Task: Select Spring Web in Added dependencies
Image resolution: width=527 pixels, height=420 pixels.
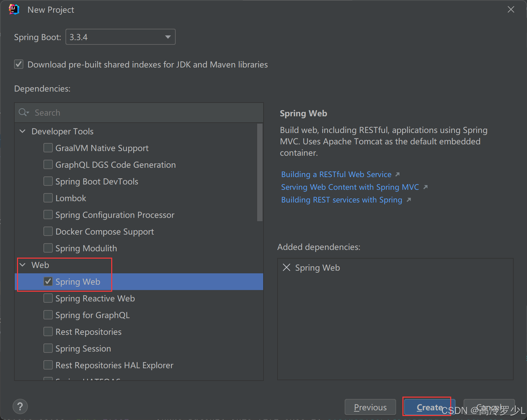Action: pos(318,268)
